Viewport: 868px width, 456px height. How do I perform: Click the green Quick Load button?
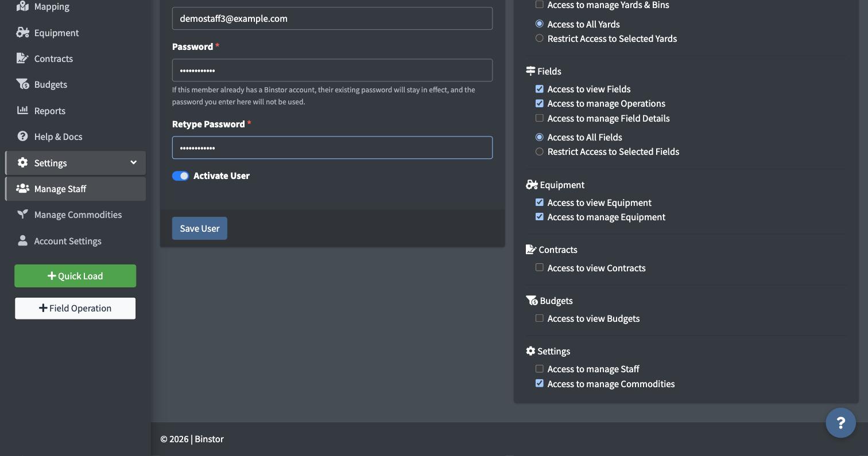[75, 276]
